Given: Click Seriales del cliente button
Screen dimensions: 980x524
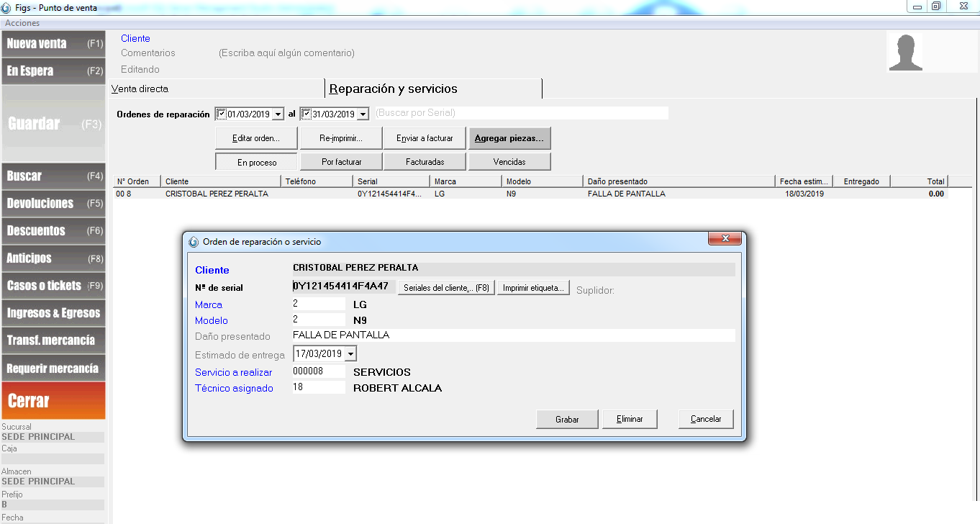Looking at the screenshot, I should pyautogui.click(x=445, y=286).
